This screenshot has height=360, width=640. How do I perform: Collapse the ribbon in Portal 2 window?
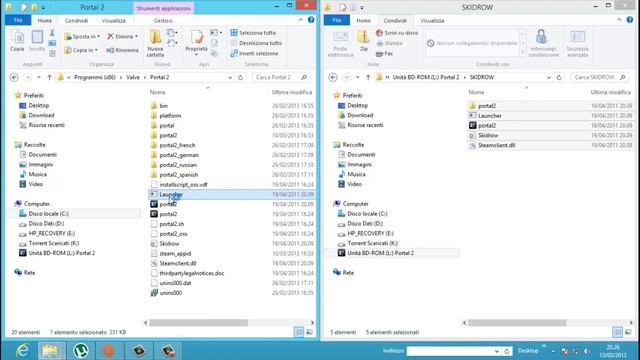[x=301, y=20]
